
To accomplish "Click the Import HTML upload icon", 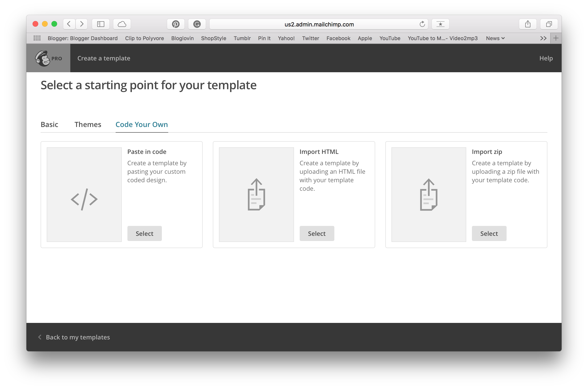I will click(256, 194).
